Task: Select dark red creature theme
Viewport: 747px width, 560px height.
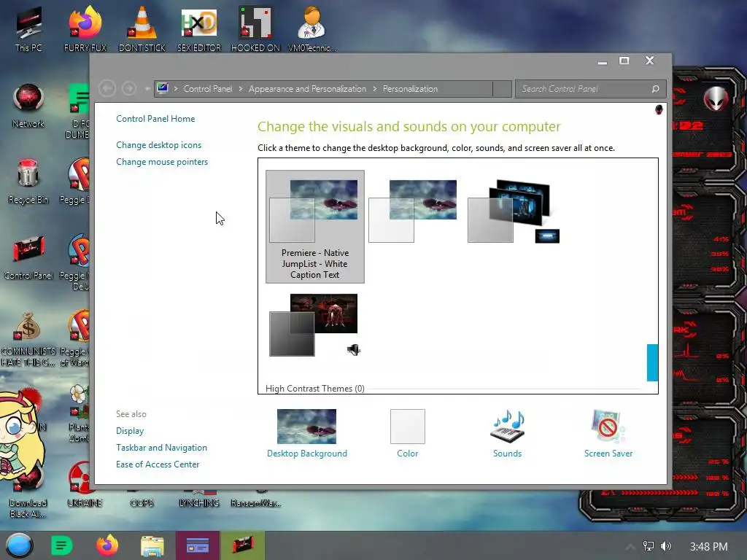Action: pos(314,324)
